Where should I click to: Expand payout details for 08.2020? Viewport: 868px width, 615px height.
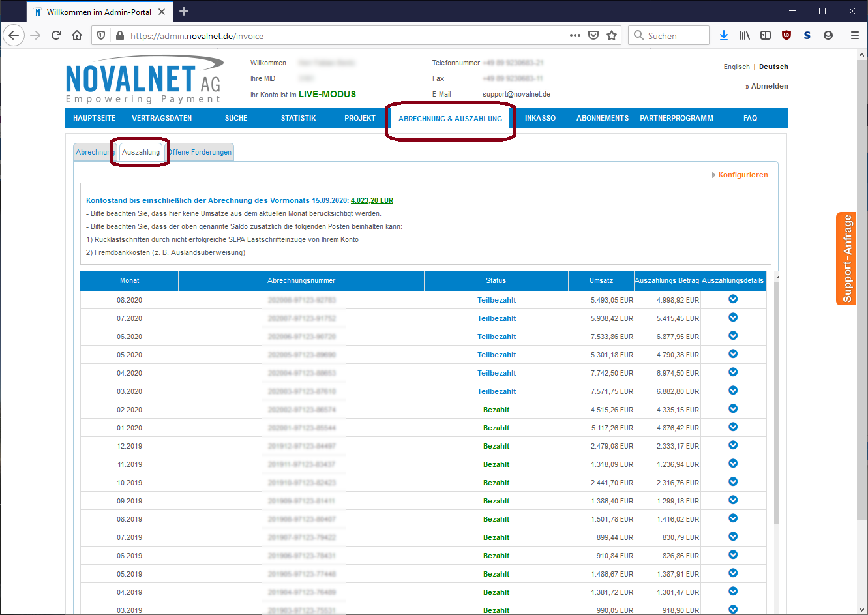(733, 299)
